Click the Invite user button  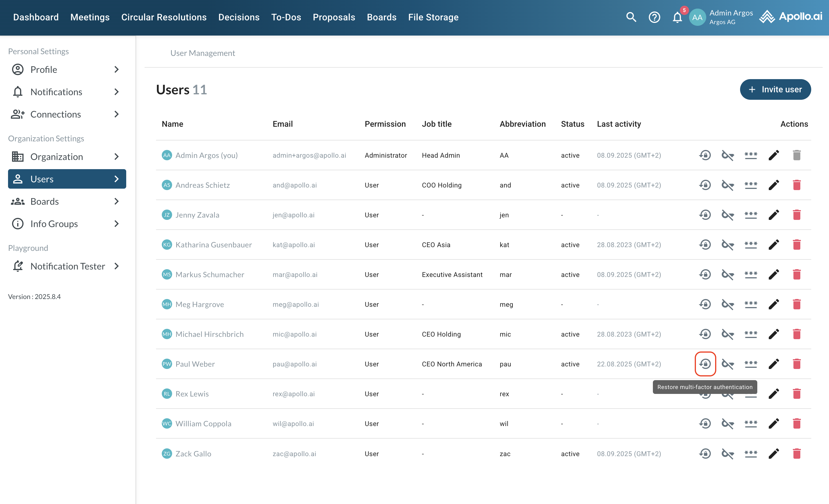pyautogui.click(x=775, y=89)
